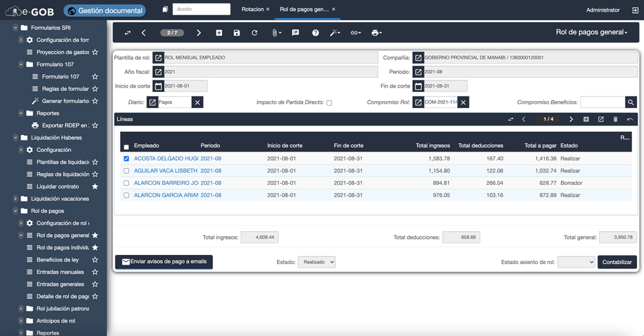Enable Impacto de Partida Directo checkbox

pyautogui.click(x=329, y=103)
